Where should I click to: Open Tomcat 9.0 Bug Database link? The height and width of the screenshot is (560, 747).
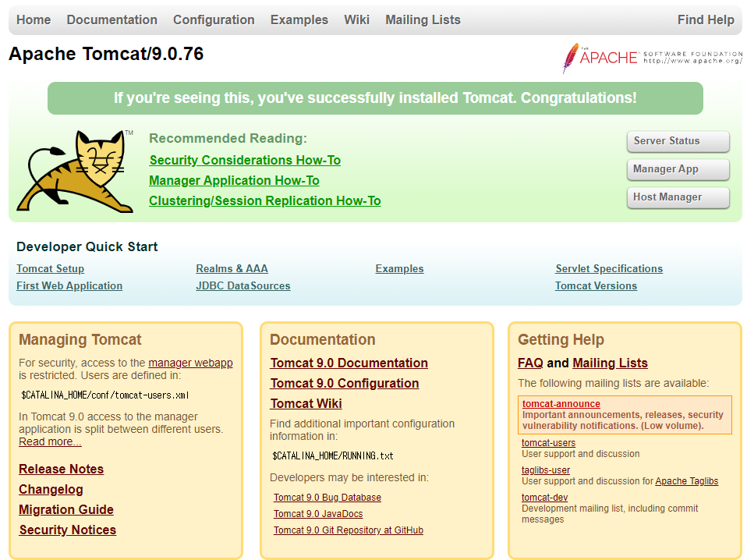pyautogui.click(x=327, y=498)
